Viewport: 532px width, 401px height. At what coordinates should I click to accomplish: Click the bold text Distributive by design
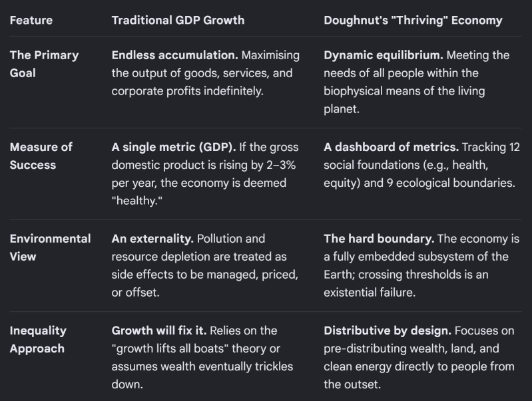tap(388, 331)
